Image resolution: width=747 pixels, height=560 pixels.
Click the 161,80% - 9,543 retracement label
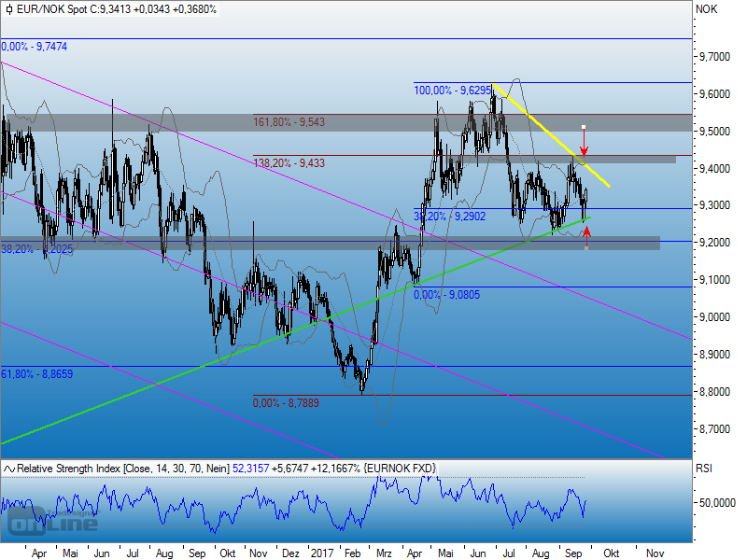pos(289,120)
